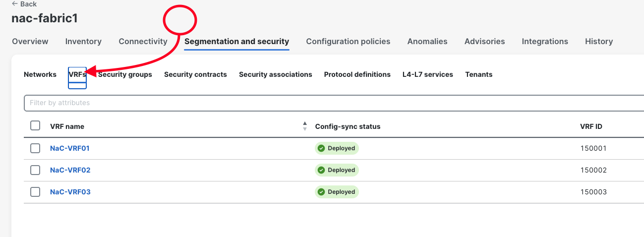The height and width of the screenshot is (237, 644).
Task: Click the nac-fabric1 page title
Action: tap(45, 18)
